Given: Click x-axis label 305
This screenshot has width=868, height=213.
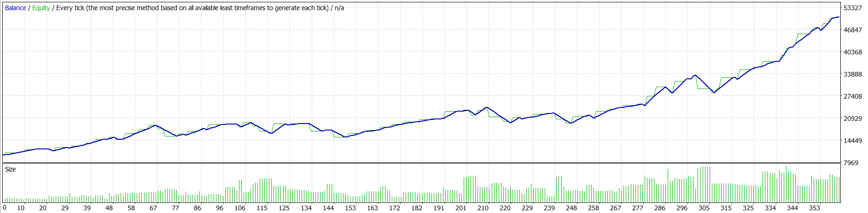Looking at the screenshot, I should pyautogui.click(x=704, y=208).
